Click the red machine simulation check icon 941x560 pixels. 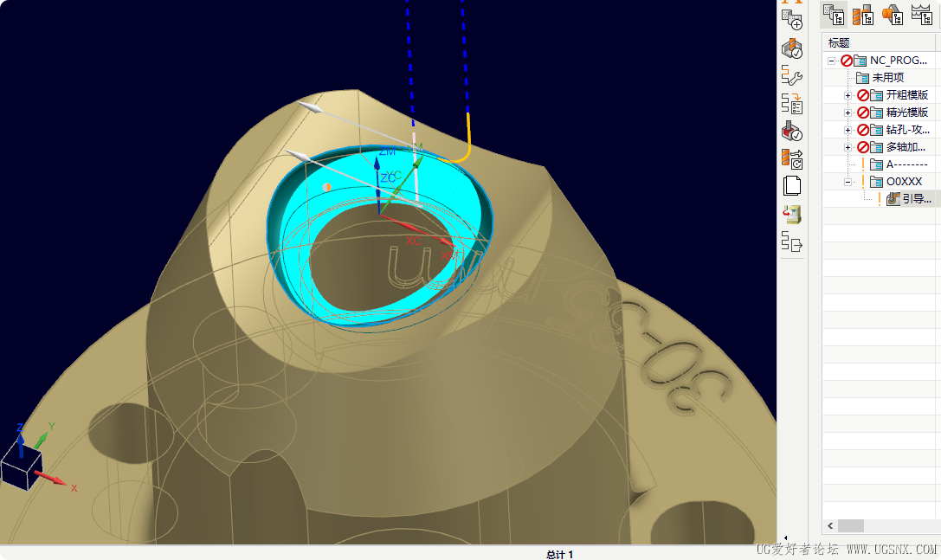(792, 132)
